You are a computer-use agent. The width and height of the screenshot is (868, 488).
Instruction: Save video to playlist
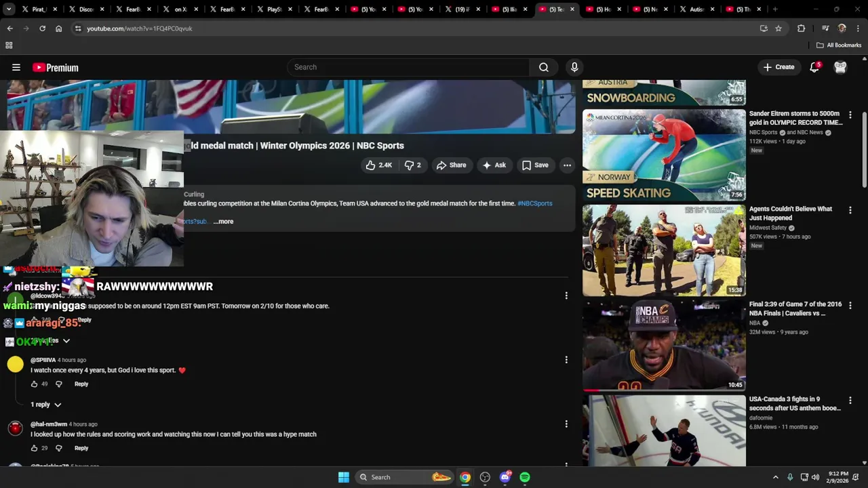click(x=535, y=165)
